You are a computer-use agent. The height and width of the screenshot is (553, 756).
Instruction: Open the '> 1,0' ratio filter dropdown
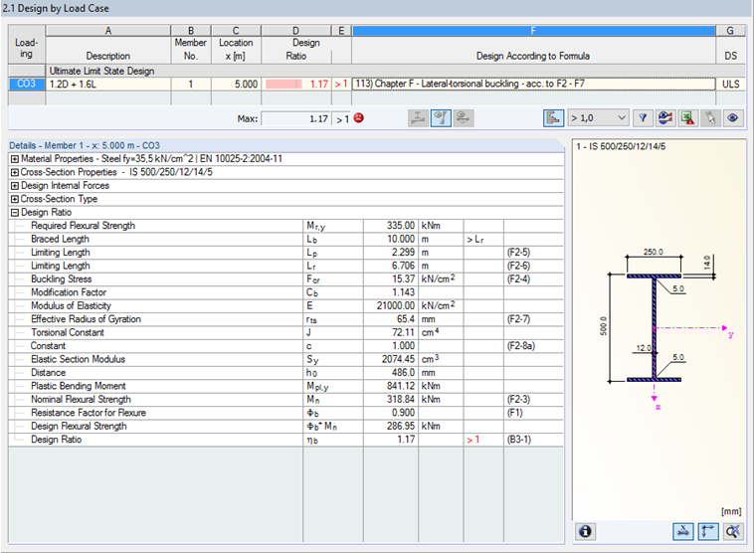pyautogui.click(x=598, y=118)
